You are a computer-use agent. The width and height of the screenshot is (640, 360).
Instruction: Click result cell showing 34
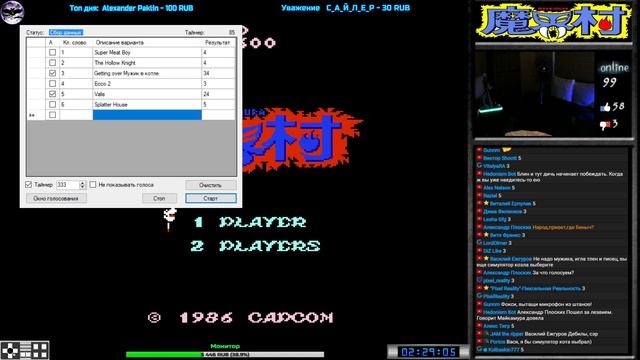[x=218, y=73]
